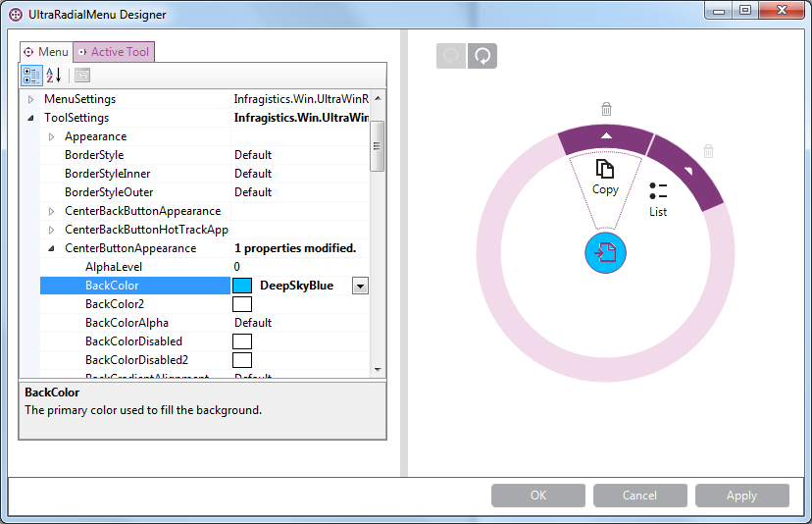
Task: Expand the MenuSettings property node
Action: pyautogui.click(x=31, y=99)
